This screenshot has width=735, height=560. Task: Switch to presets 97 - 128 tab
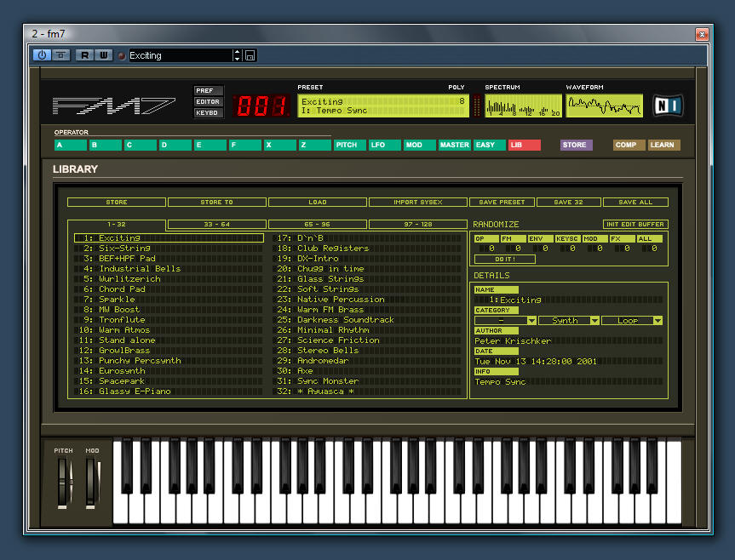tap(418, 224)
